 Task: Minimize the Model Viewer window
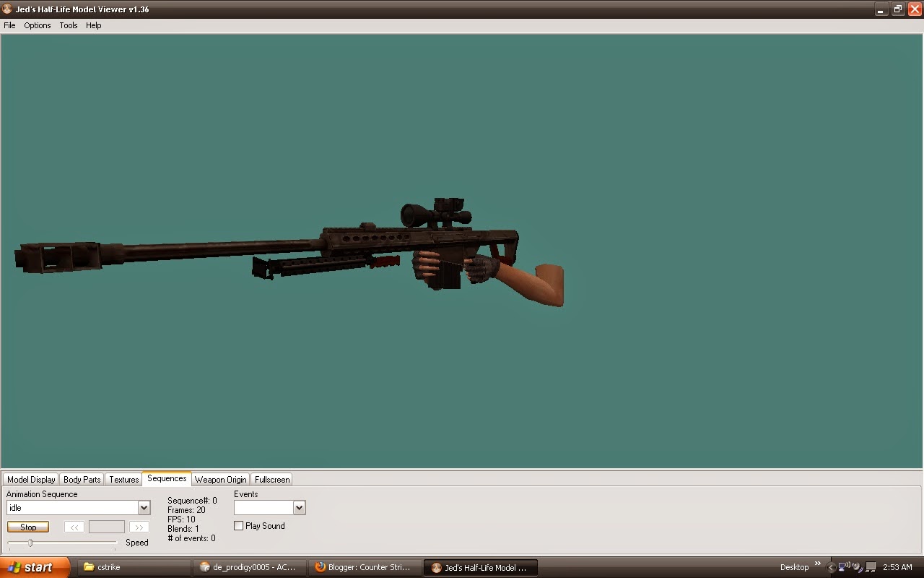(881, 9)
